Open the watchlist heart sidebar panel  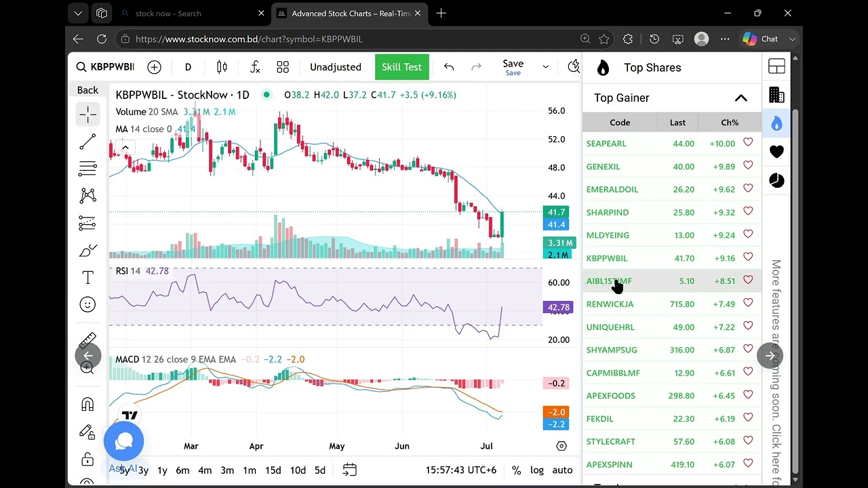pos(776,152)
